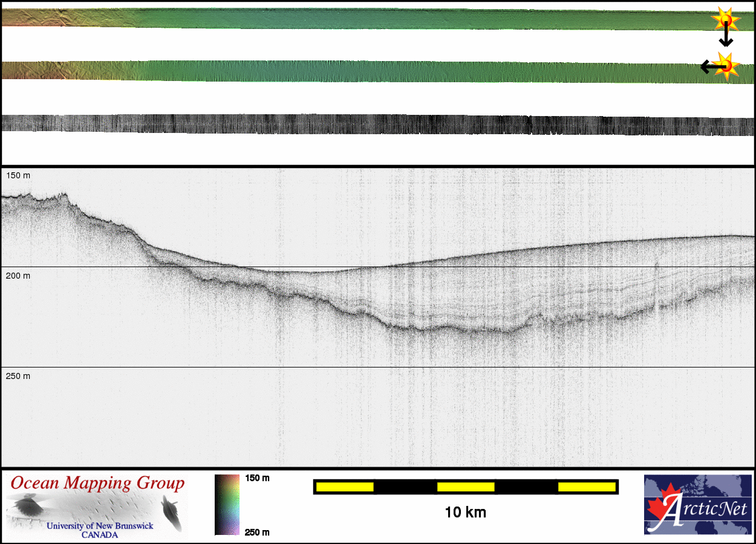This screenshot has height=544, width=756.
Task: Click the 250 m legend label
Action: [257, 532]
